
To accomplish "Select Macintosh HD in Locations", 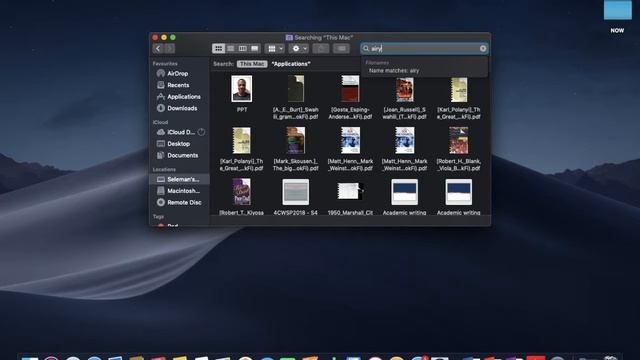I will [179, 191].
